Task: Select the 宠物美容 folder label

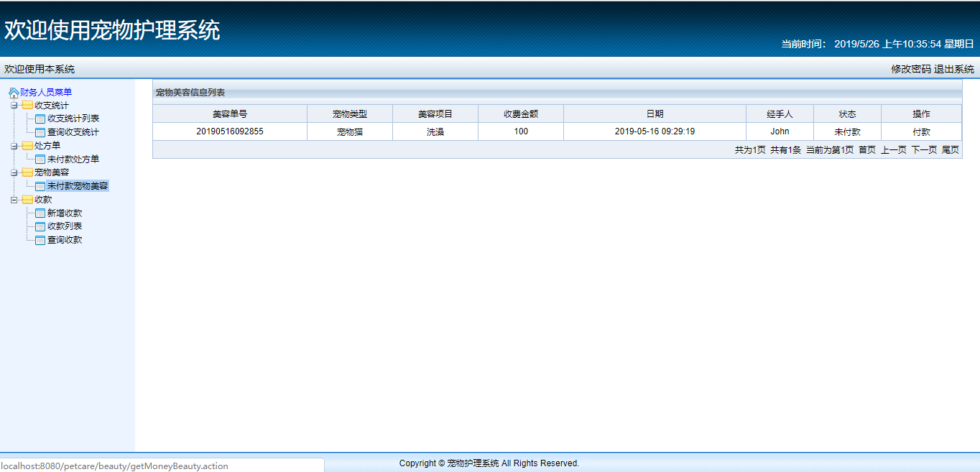Action: (52, 172)
